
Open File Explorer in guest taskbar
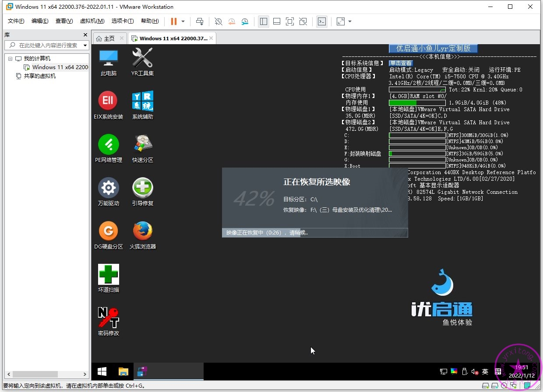[x=123, y=371]
